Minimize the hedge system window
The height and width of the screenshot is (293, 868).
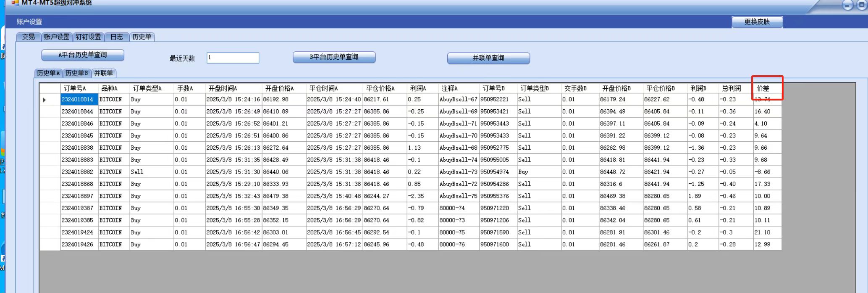pyautogui.click(x=847, y=5)
